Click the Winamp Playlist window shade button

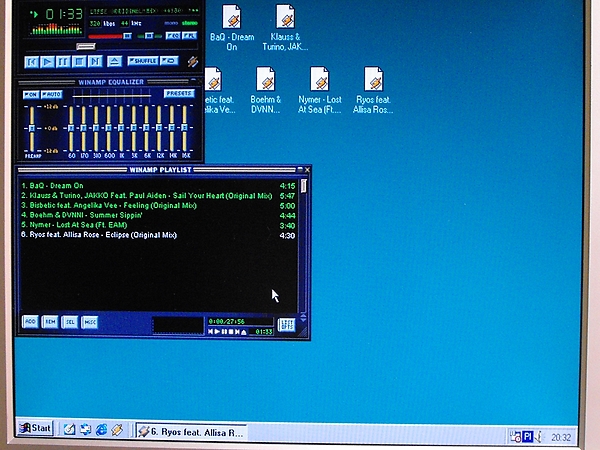[300, 170]
